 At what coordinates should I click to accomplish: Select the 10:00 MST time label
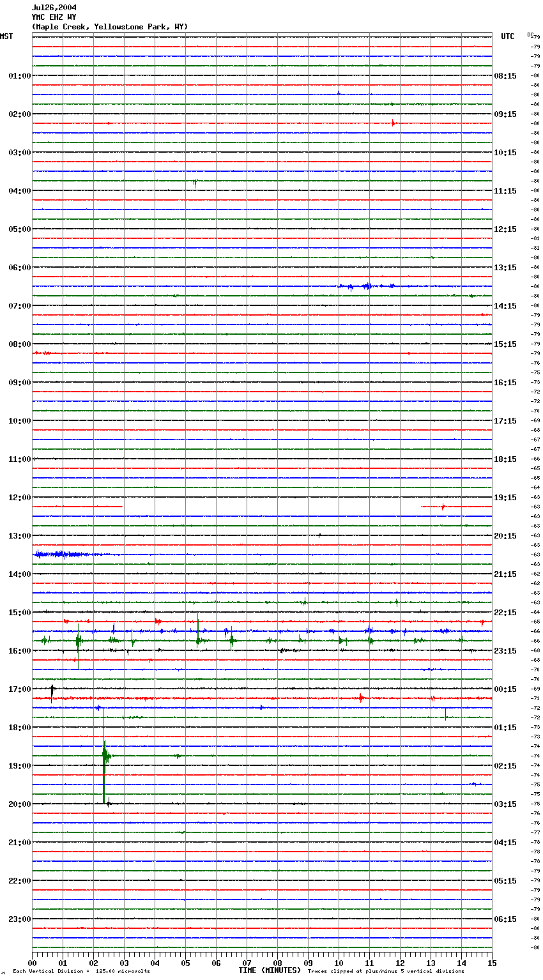pyautogui.click(x=20, y=421)
